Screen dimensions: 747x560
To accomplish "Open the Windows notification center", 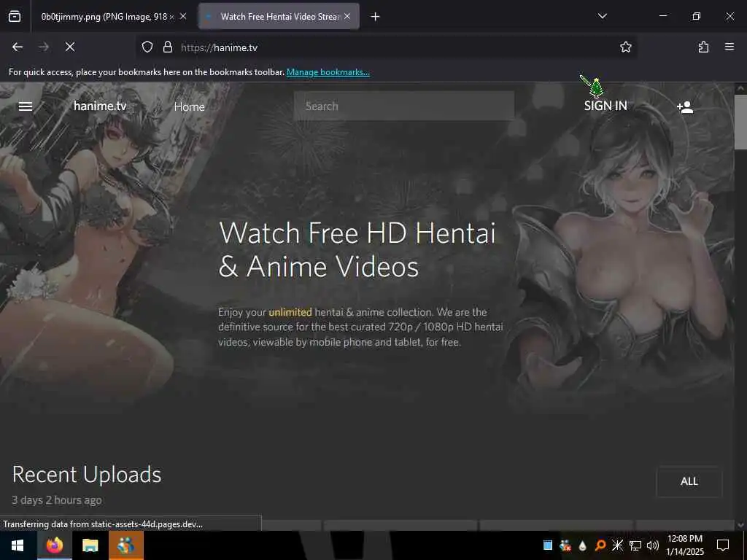I will pyautogui.click(x=723, y=545).
